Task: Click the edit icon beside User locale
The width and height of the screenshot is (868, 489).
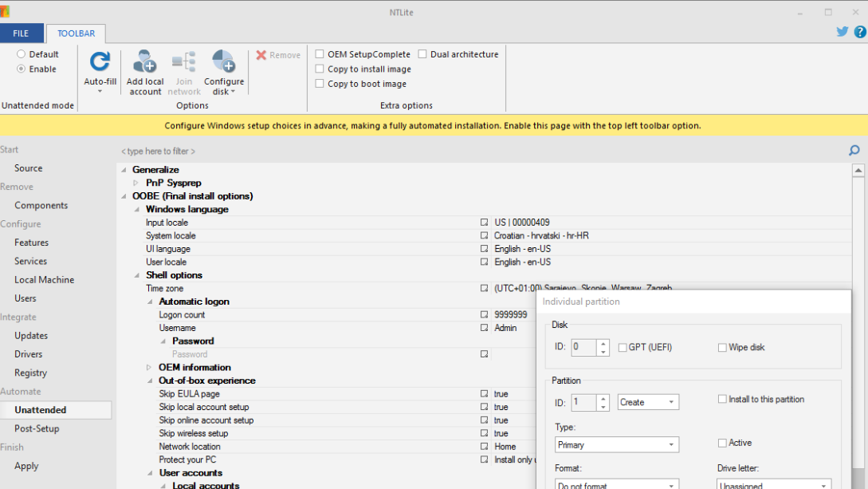Action: (485, 262)
